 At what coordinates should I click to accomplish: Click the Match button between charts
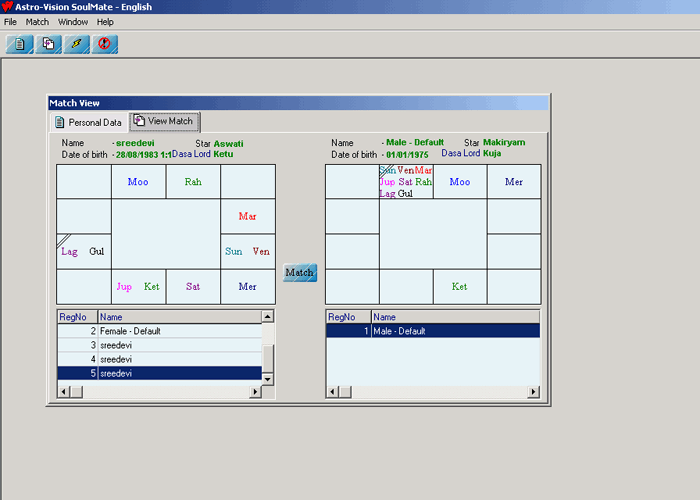300,273
